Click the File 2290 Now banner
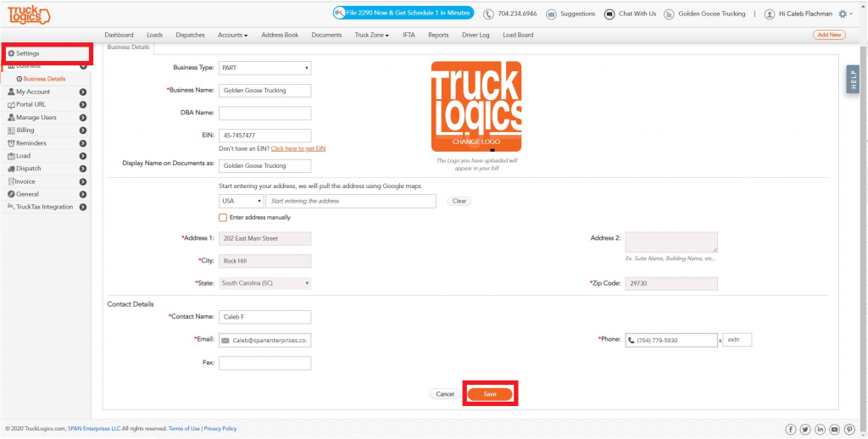The height and width of the screenshot is (439, 868). point(403,13)
